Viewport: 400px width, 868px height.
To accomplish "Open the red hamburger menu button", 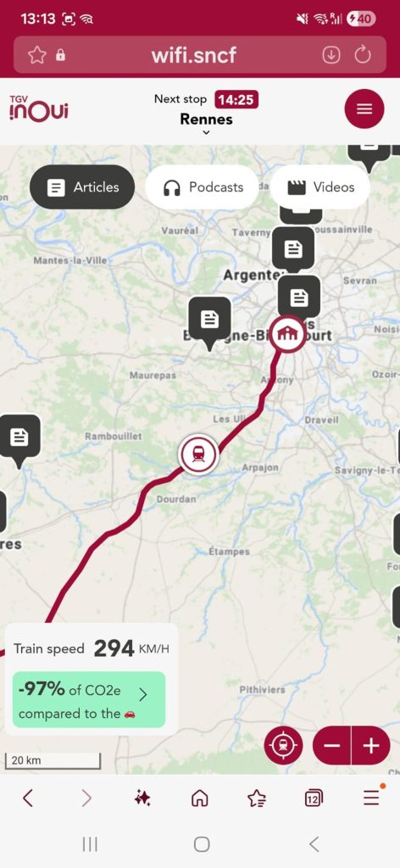I will [364, 109].
